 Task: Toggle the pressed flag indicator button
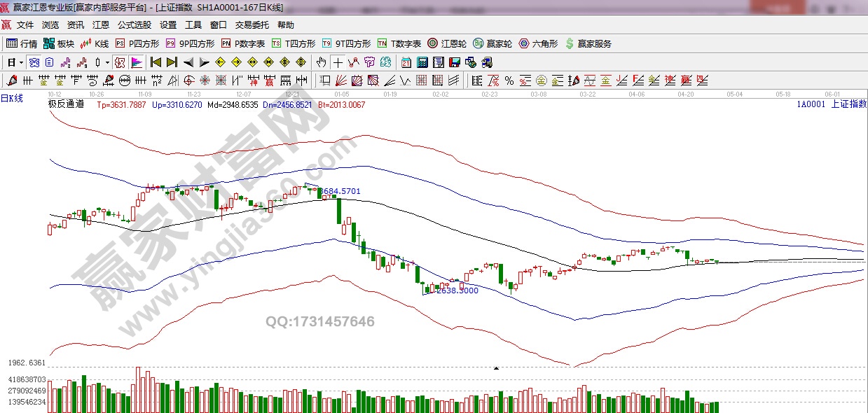(x=136, y=62)
